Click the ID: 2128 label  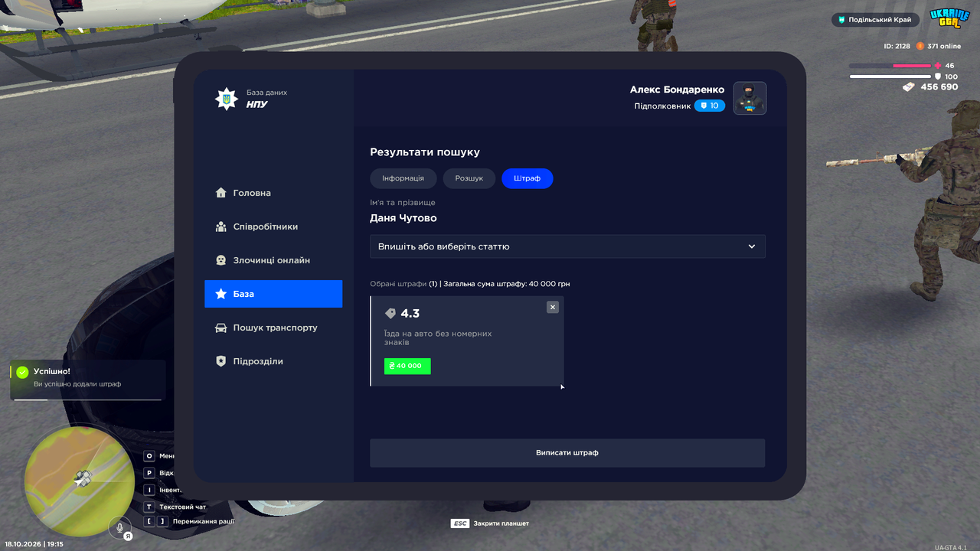[897, 46]
